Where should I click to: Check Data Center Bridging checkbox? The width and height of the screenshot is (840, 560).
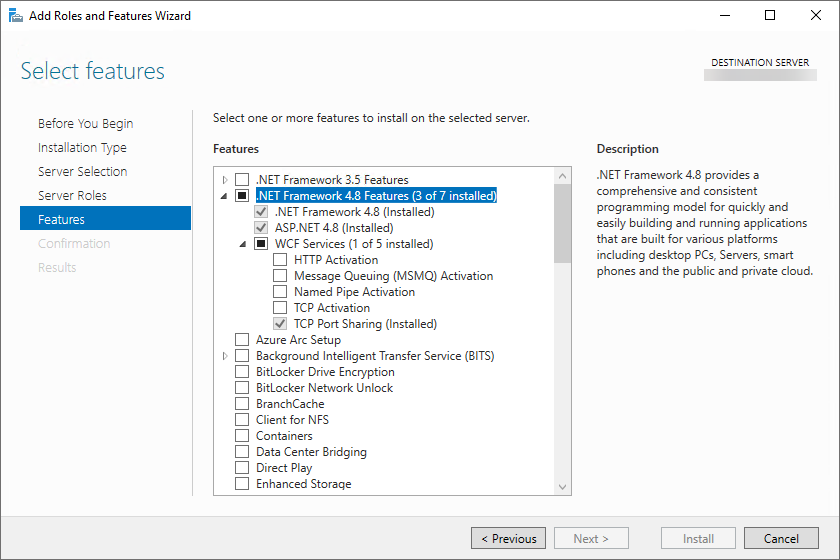click(242, 452)
